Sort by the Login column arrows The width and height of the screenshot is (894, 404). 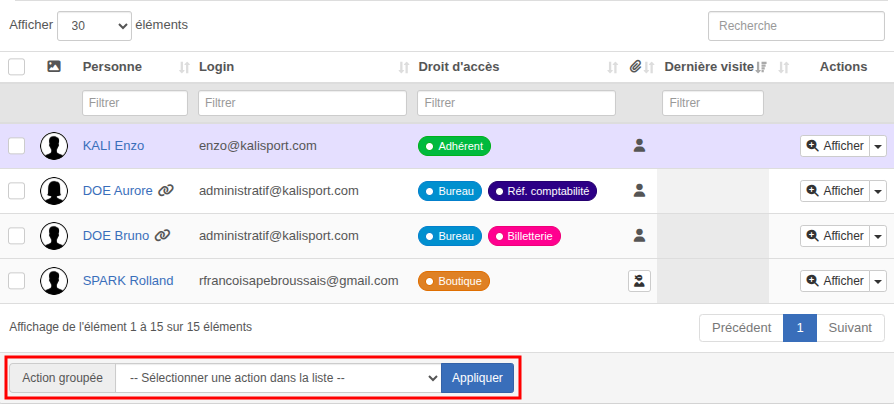pyautogui.click(x=404, y=68)
